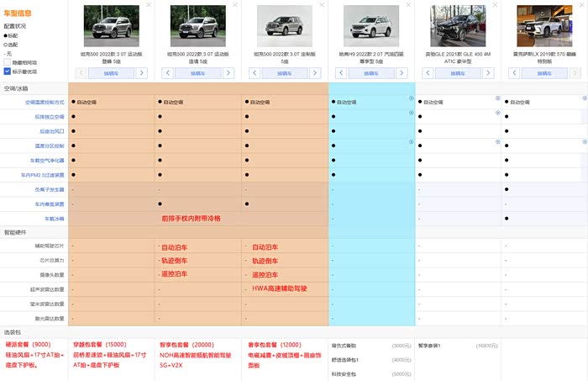The width and height of the screenshot is (588, 381).
Task: Click circle icon in Haval H9 自动空调 cell
Action: (x=412, y=98)
